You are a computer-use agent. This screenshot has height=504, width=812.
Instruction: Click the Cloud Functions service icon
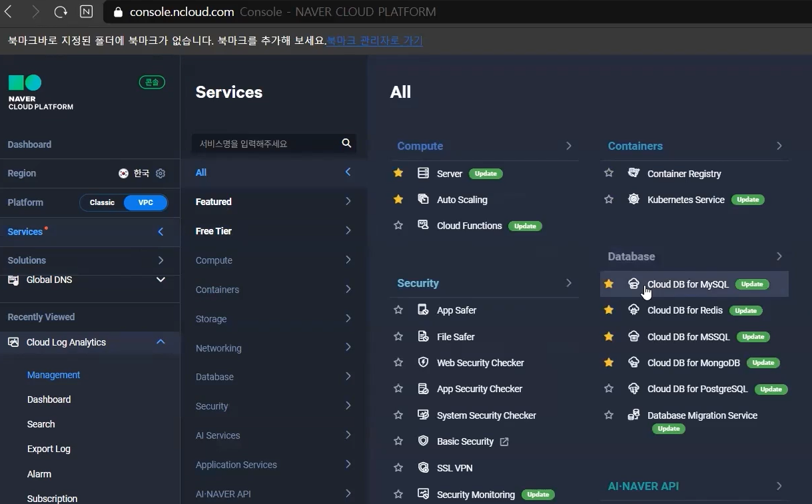(x=423, y=225)
